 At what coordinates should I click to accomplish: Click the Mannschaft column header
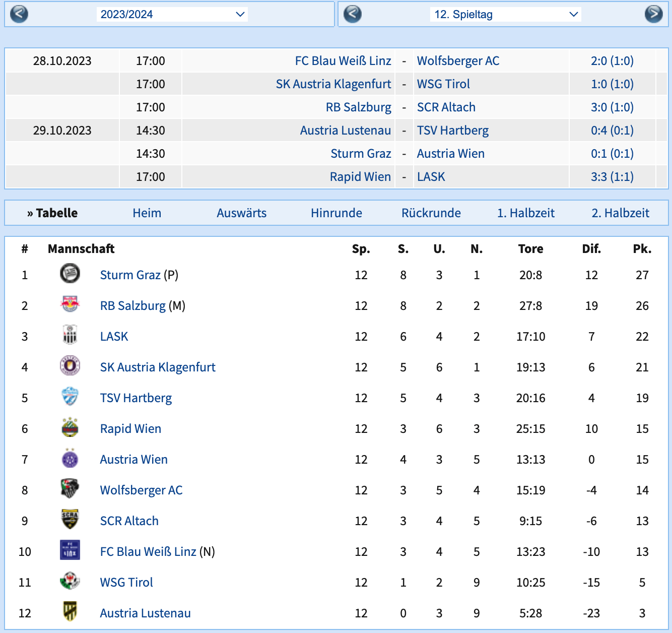(x=81, y=249)
